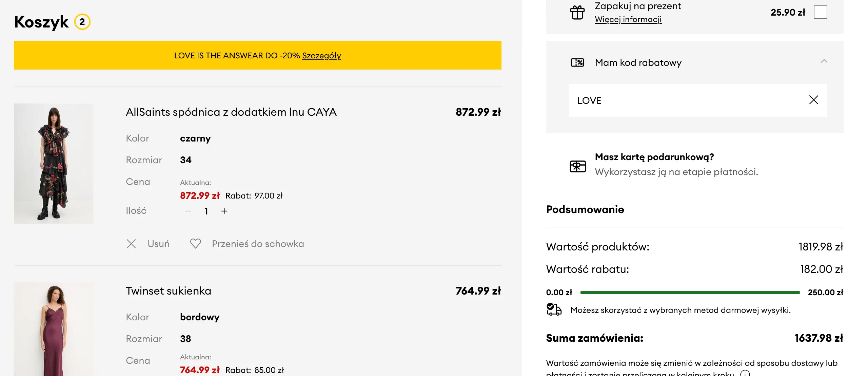Screen dimensions: 868x376
Task: Click the Usuń remove button
Action: coord(158,244)
